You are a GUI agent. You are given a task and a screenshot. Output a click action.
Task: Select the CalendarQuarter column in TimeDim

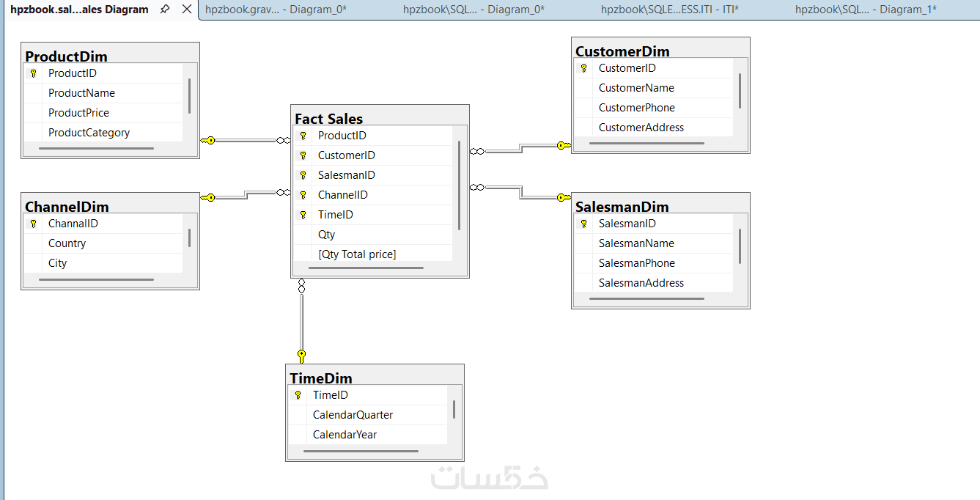[x=367, y=415]
